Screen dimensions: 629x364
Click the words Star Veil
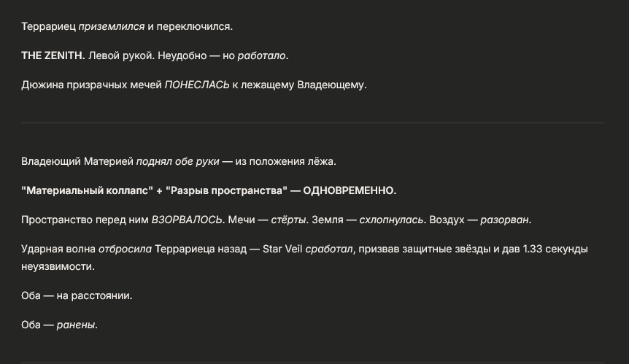click(282, 249)
